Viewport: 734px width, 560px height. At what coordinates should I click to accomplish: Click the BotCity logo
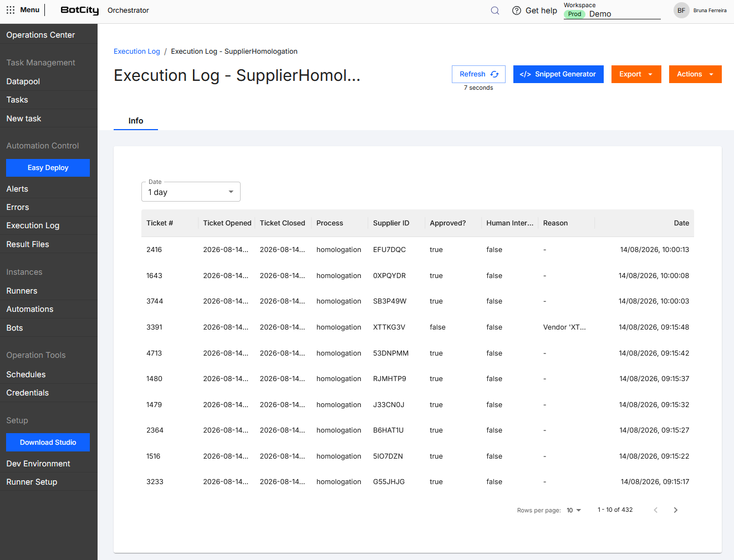(80, 11)
